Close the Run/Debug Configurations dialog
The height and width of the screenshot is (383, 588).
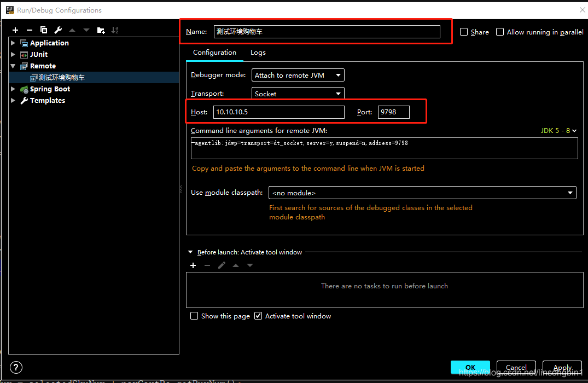click(582, 10)
